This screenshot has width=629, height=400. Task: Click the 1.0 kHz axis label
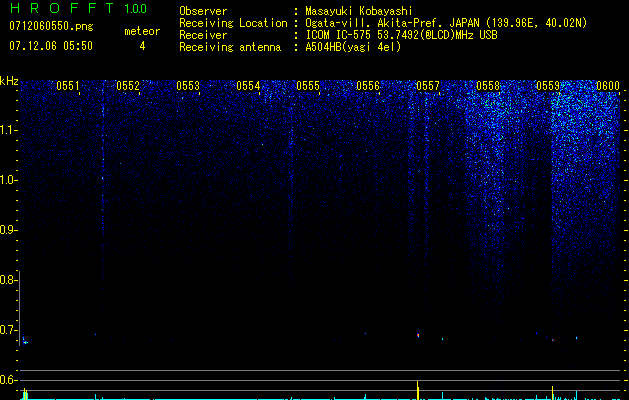pyautogui.click(x=9, y=180)
